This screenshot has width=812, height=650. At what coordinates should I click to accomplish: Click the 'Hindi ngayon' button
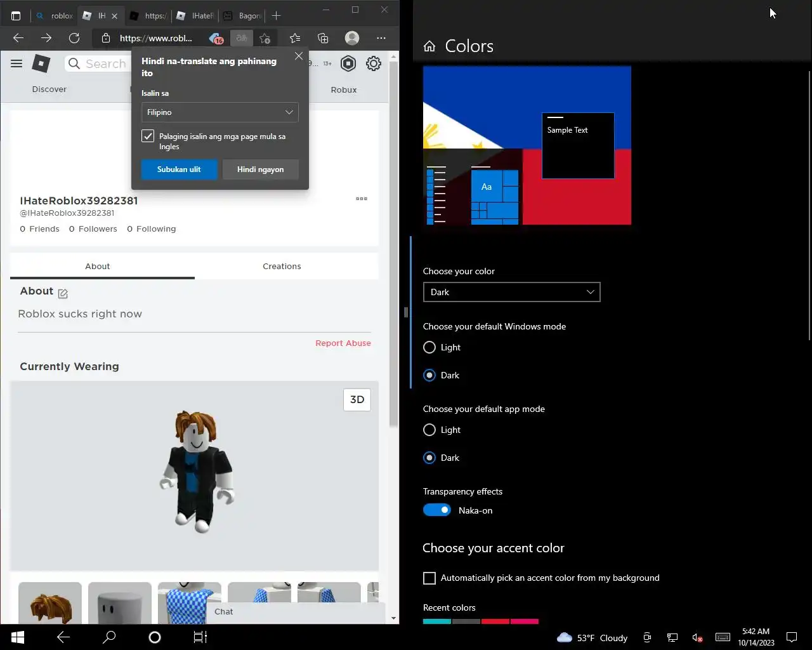click(260, 169)
